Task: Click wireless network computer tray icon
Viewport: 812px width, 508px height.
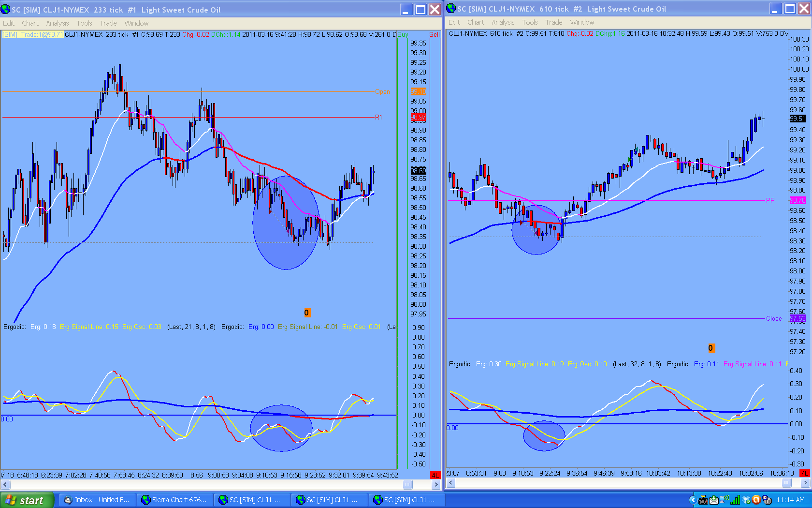Action: [725, 500]
